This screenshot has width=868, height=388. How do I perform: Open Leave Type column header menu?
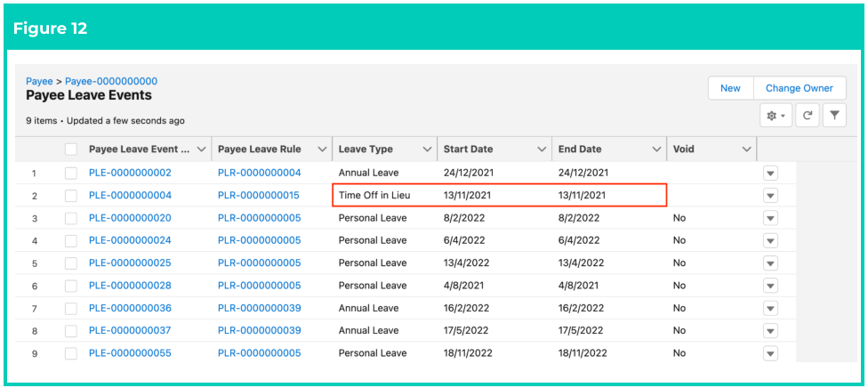pyautogui.click(x=427, y=150)
